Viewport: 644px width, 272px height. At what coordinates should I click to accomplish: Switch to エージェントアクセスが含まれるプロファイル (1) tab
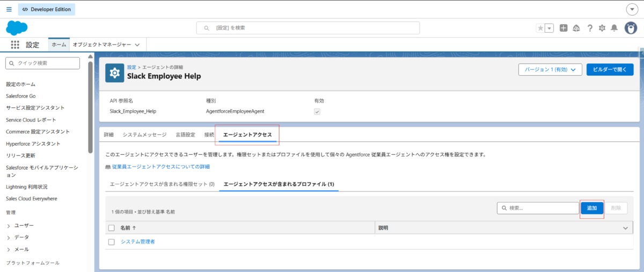pos(279,184)
